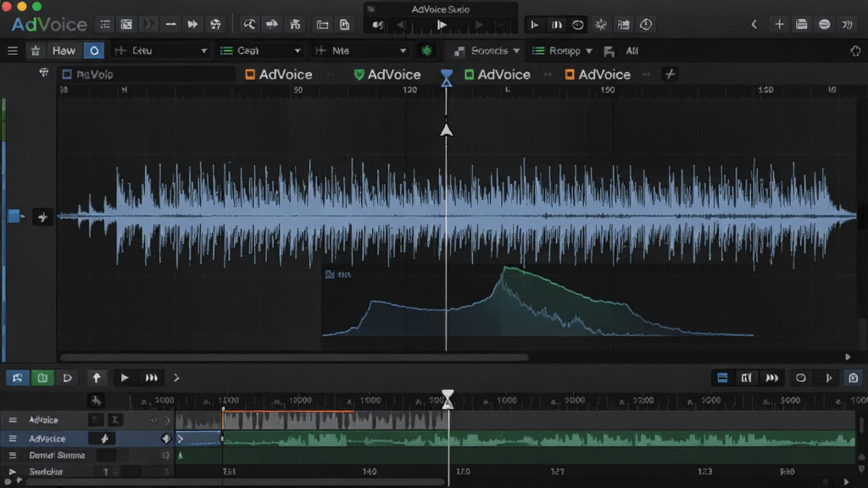Click the trash icon beside Hew
The image size is (868, 488).
(36, 51)
